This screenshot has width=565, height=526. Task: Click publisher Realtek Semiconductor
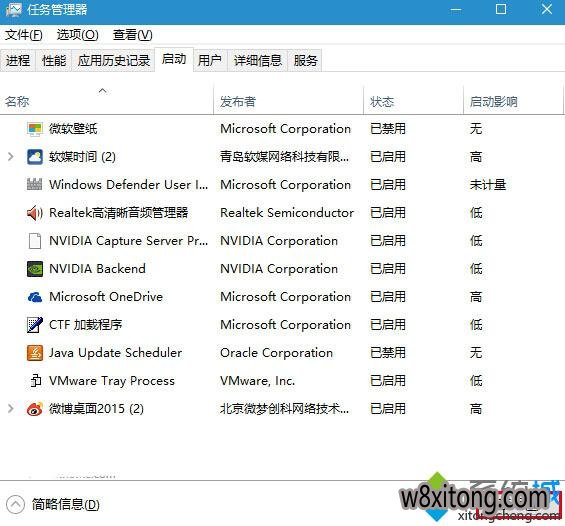point(287,213)
